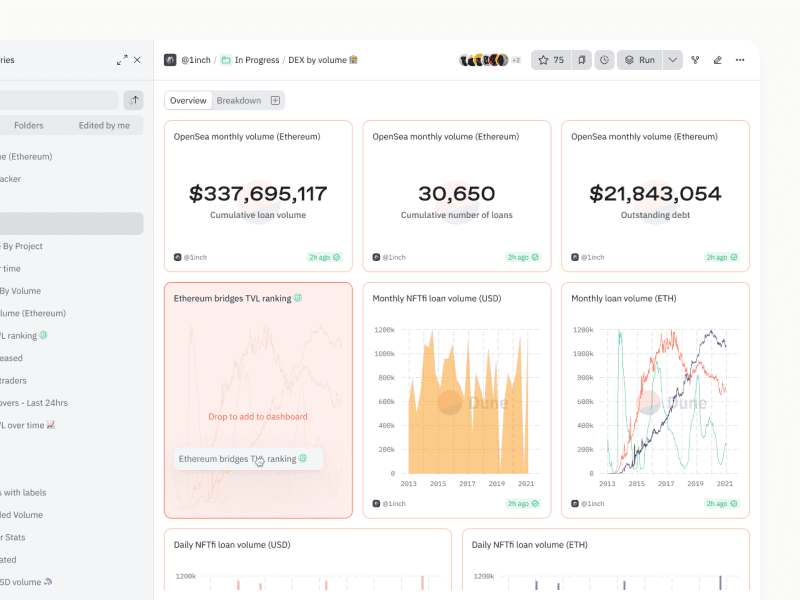Expand the Run dropdown arrow
800x600 pixels.
[x=673, y=60]
